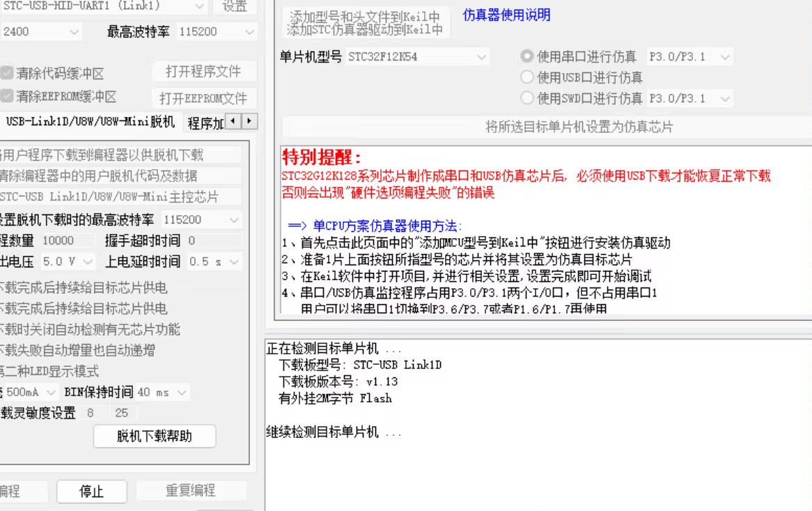Open the 最高波特率 115200 dropdown
This screenshot has height=511, width=812.
tap(217, 31)
